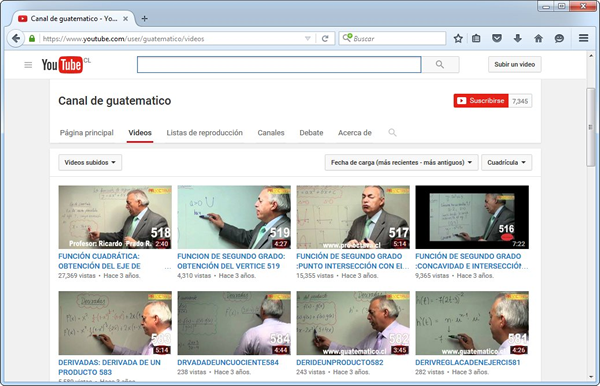Viewport: 600px width, 386px height.
Task: Open video thumbnail numbered 582
Action: pyautogui.click(x=353, y=323)
